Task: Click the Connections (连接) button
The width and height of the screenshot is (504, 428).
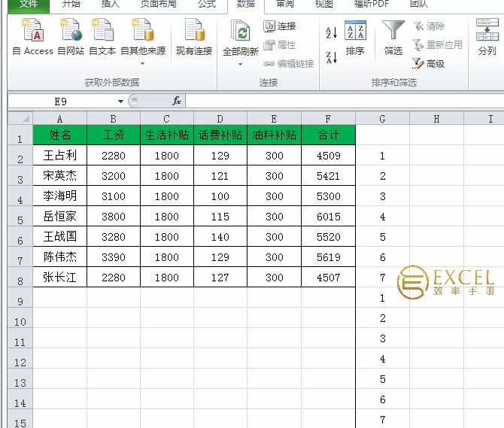Action: [280, 26]
